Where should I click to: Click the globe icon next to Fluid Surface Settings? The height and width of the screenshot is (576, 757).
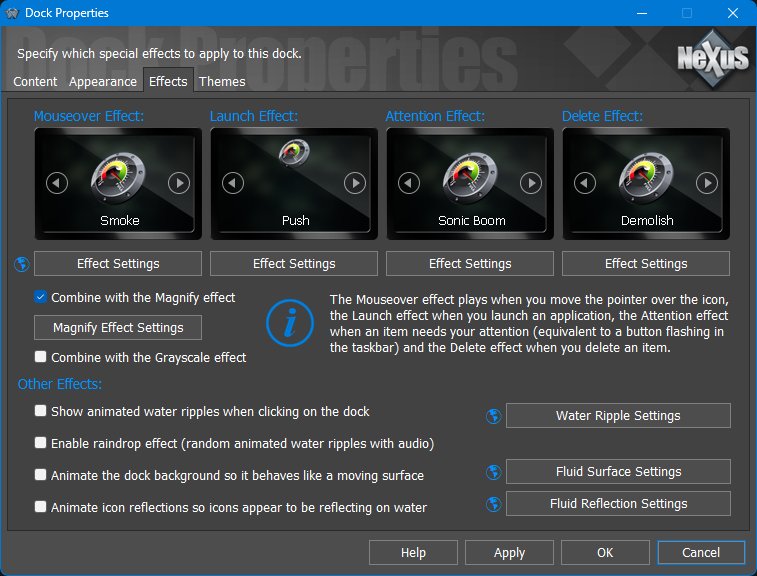click(x=493, y=472)
